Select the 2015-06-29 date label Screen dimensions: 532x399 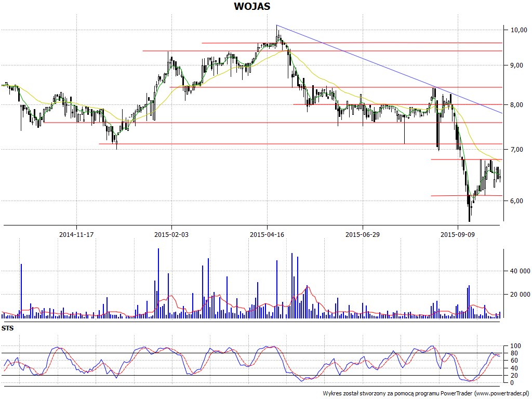[363, 234]
